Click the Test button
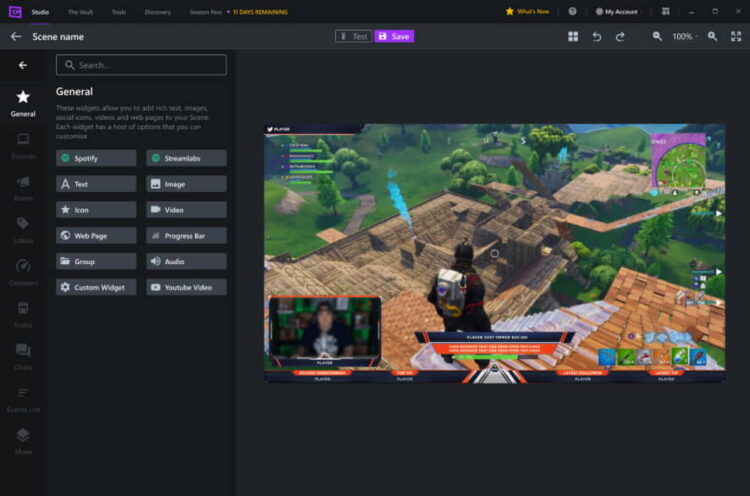The height and width of the screenshot is (496, 750). [353, 36]
